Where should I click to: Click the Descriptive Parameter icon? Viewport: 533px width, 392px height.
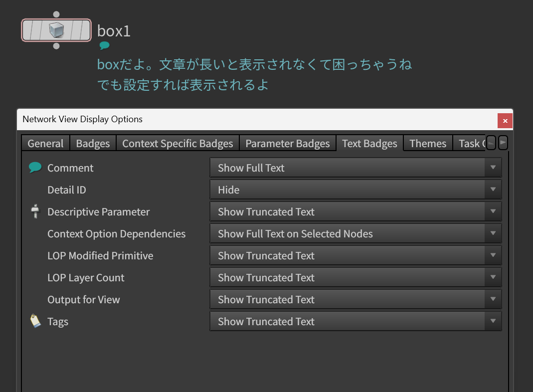35,211
